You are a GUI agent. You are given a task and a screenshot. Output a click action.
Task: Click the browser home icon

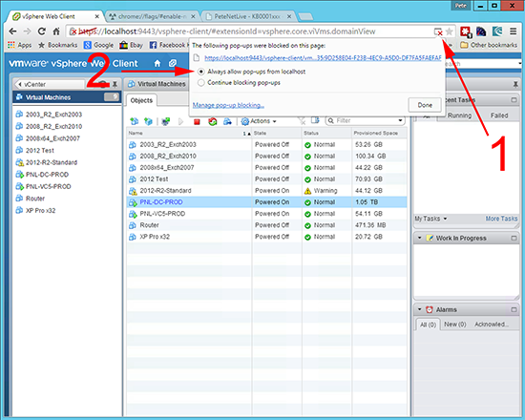(56, 31)
